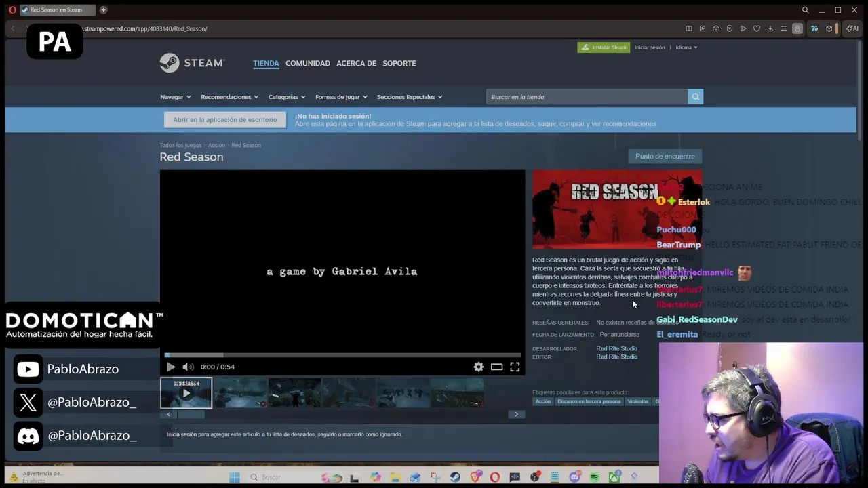Open Opera downloads arrow icon

770,28
